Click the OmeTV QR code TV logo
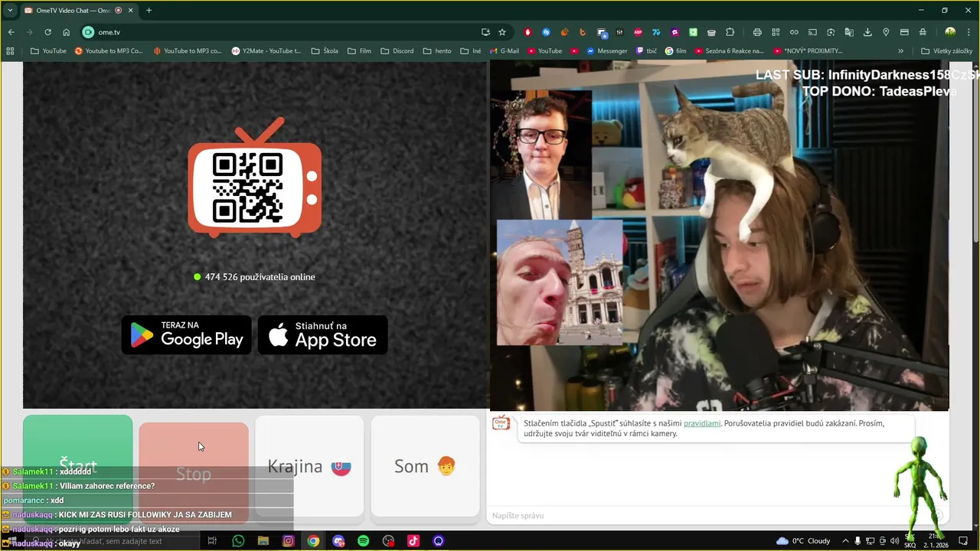This screenshot has height=551, width=980. 254,178
